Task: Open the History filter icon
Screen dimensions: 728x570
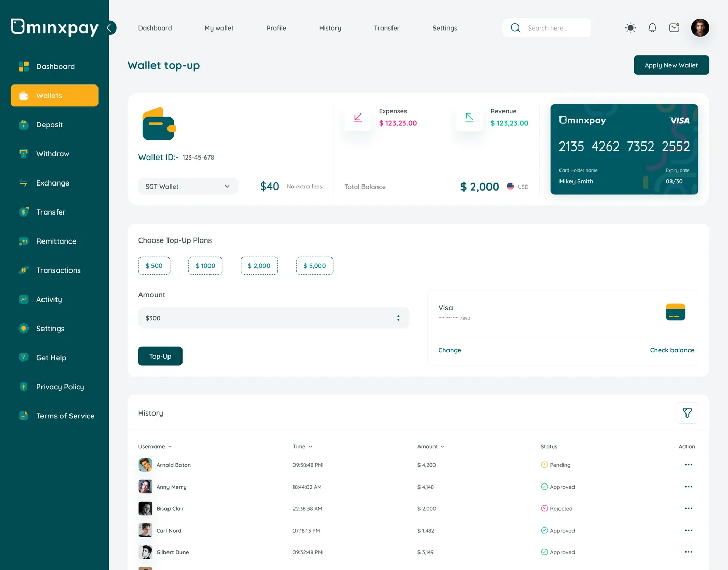Action: tap(688, 413)
